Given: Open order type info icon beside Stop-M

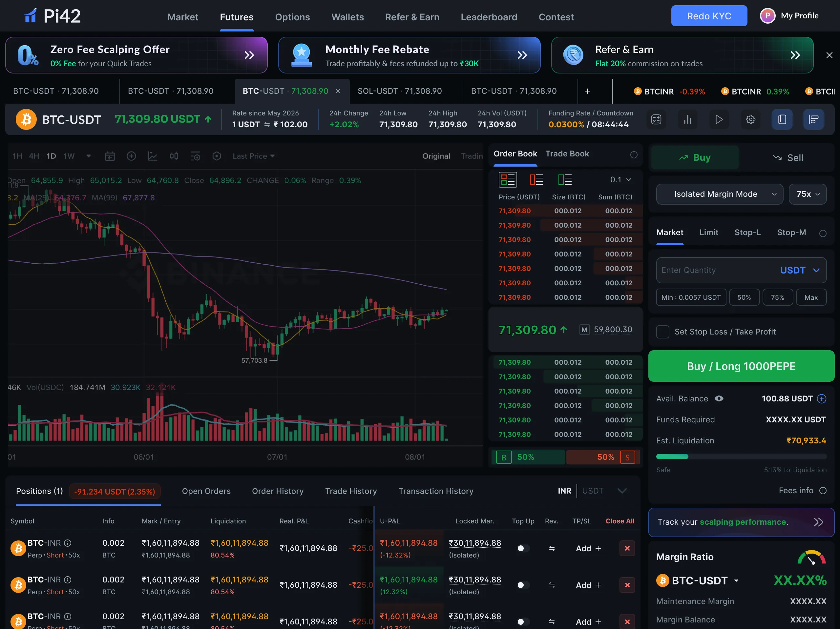Looking at the screenshot, I should click(x=823, y=233).
